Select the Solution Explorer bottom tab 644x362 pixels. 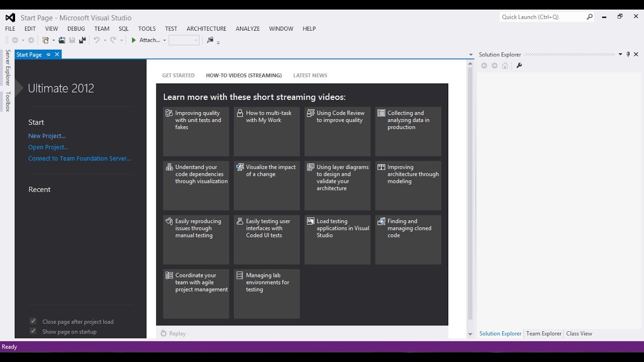coord(501,333)
